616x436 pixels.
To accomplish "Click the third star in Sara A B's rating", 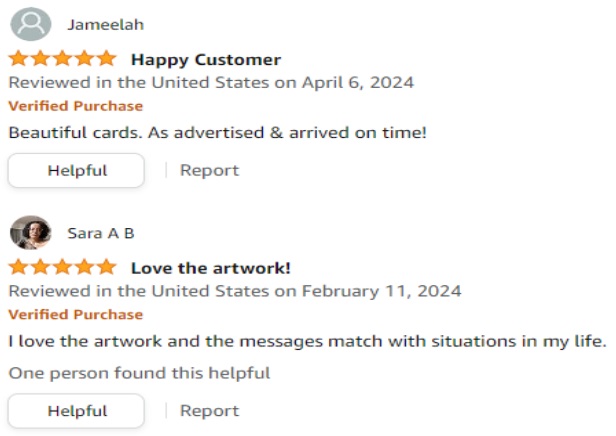I will 62,268.
